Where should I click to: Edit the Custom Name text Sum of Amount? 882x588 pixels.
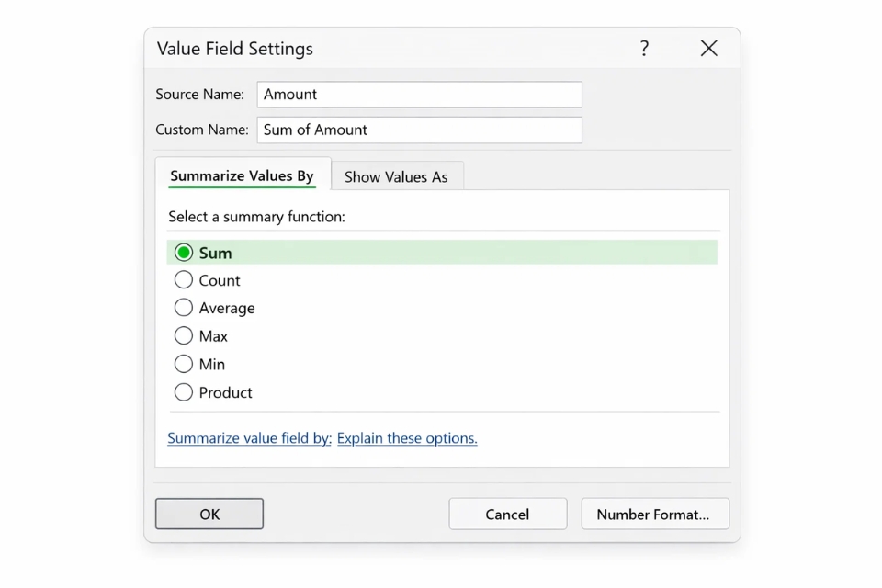point(419,130)
